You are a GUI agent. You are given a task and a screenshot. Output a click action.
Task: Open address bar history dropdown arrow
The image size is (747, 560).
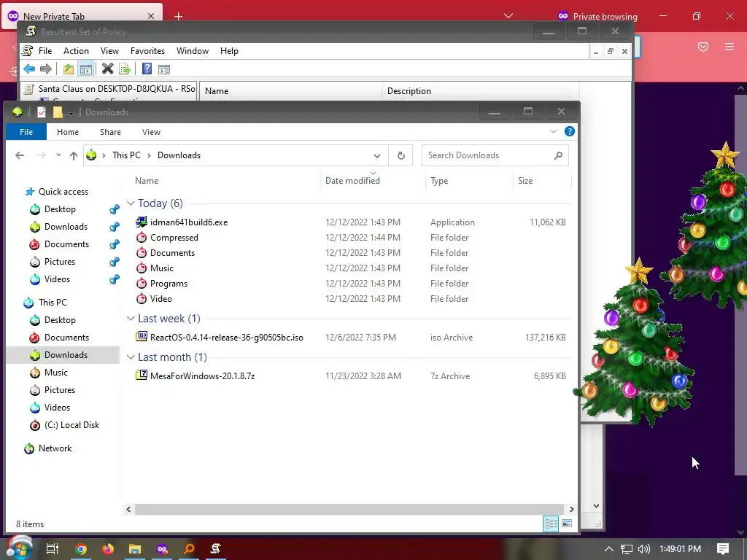click(x=377, y=156)
